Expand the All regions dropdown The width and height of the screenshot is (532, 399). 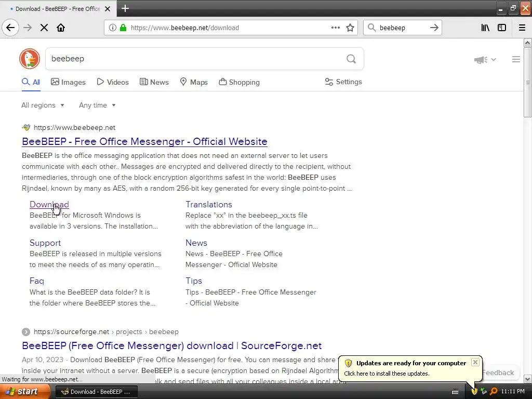click(43, 105)
